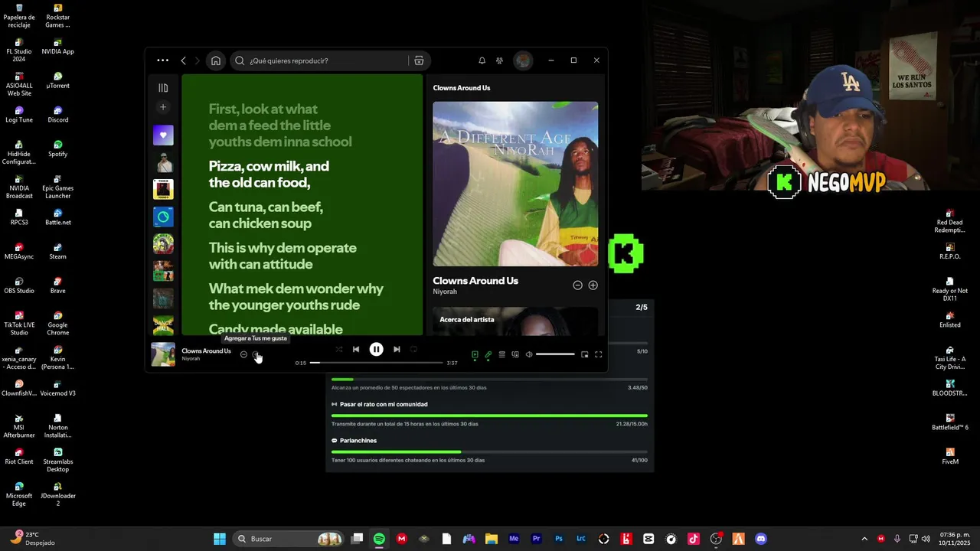Open the Windows Start menu
980x551 pixels.
click(219, 539)
